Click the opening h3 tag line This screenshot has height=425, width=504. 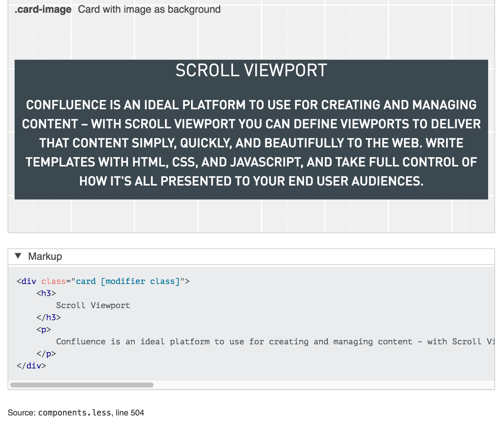coord(46,293)
